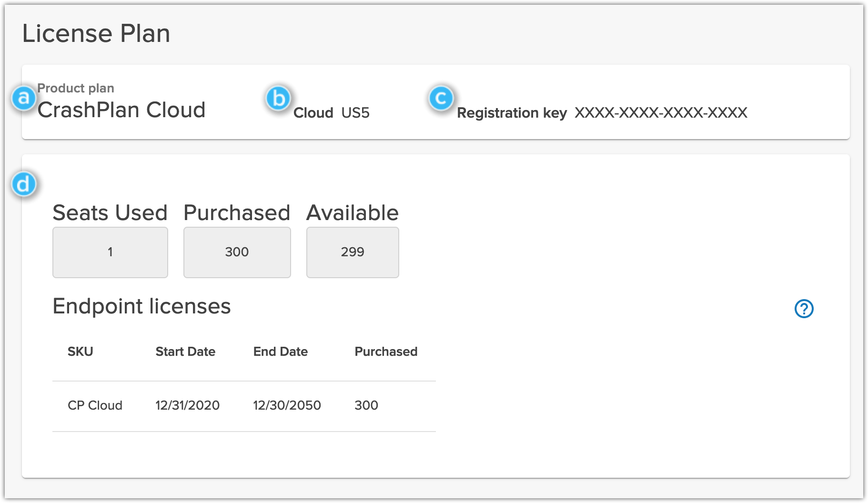Click the SKU column header
The image size is (868, 503).
[x=80, y=352]
